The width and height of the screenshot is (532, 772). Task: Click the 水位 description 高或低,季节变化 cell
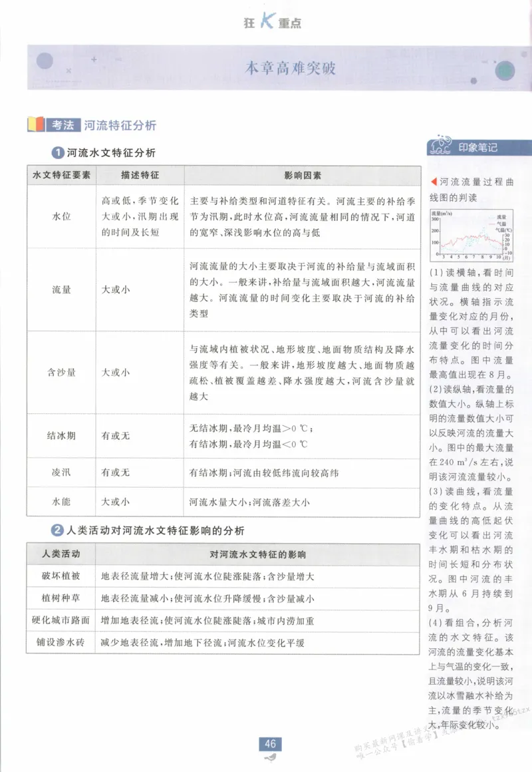pyautogui.click(x=140, y=217)
